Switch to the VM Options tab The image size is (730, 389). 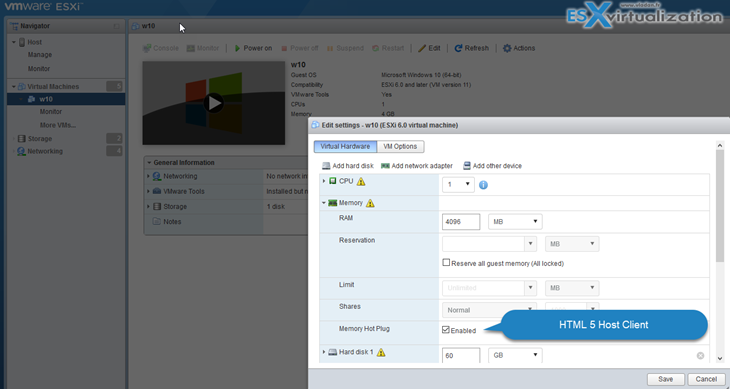click(400, 147)
